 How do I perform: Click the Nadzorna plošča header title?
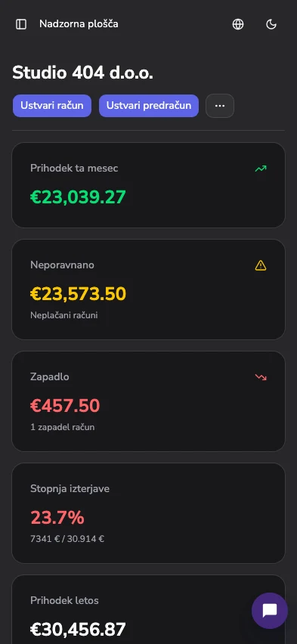79,24
